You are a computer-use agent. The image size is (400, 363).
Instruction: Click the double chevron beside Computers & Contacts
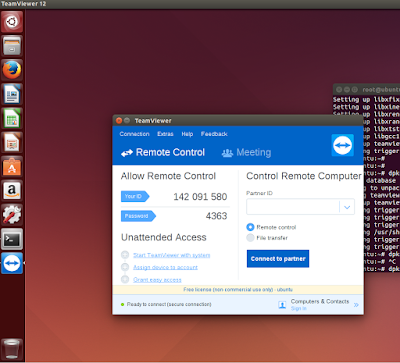point(356,305)
